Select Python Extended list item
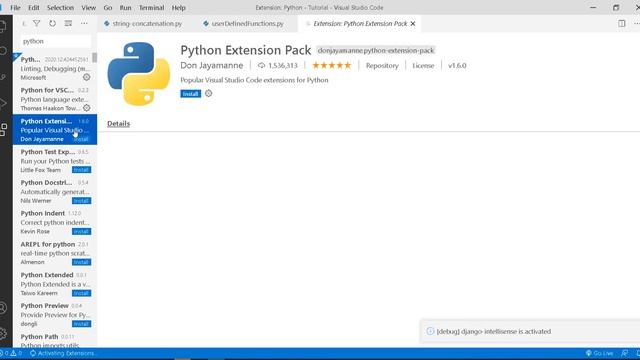The width and height of the screenshot is (640, 360). (x=55, y=284)
